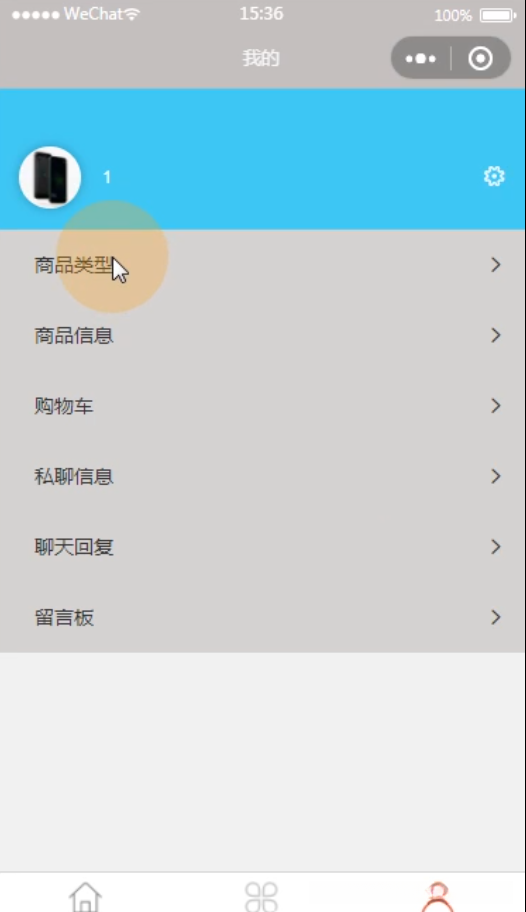Screen dimensions: 526x912
Task: Expand the 留言板 row chevron
Action: pos(496,617)
